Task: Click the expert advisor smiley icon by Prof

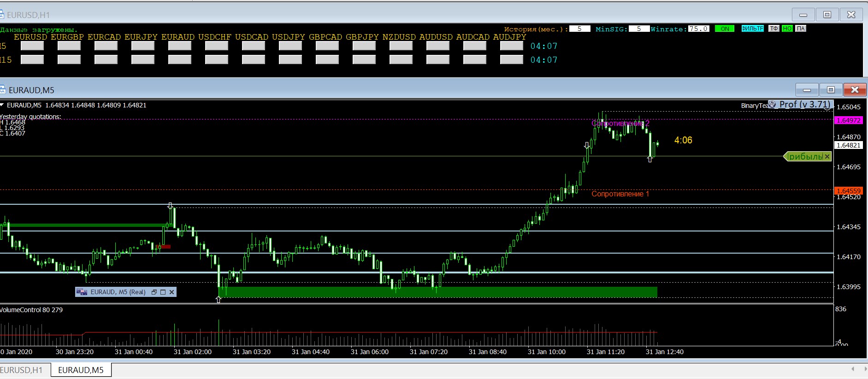Action: tap(772, 104)
